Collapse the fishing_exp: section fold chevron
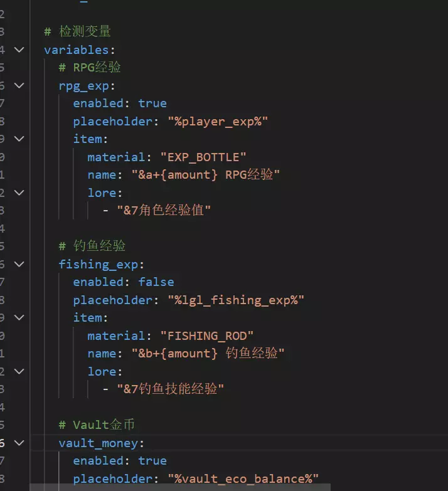 point(19,264)
